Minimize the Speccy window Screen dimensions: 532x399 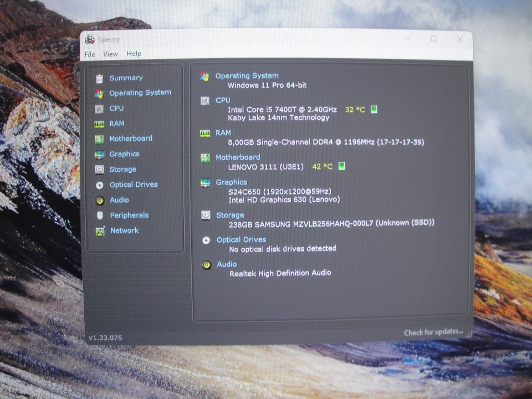(407, 39)
